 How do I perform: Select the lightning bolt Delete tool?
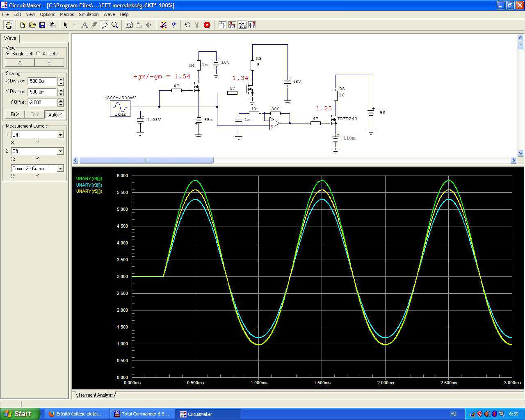pyautogui.click(x=94, y=25)
